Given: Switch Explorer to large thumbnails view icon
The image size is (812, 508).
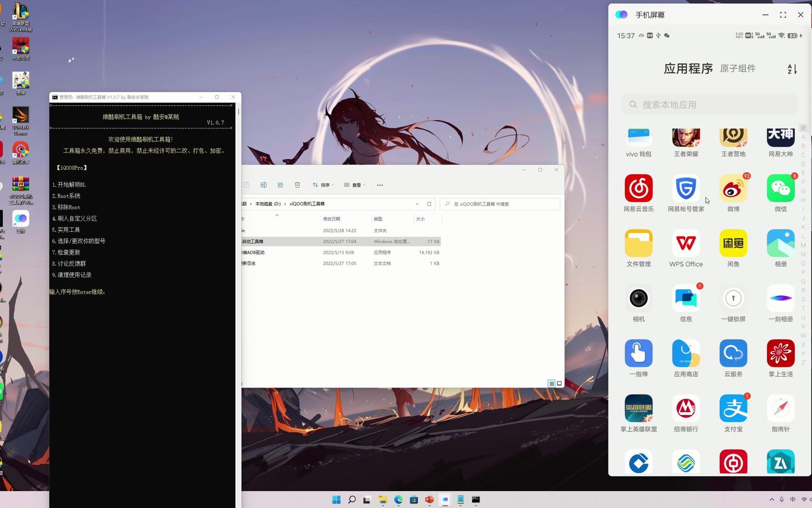Looking at the screenshot, I should coord(559,383).
